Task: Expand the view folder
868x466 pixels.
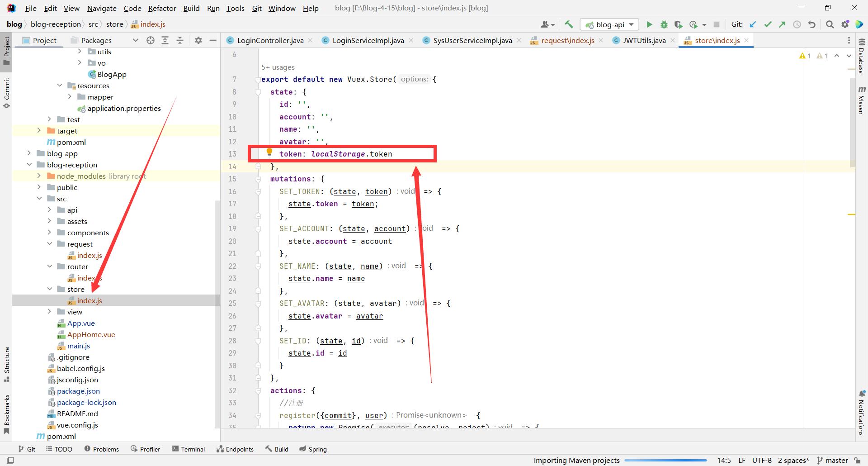Action: [x=49, y=312]
